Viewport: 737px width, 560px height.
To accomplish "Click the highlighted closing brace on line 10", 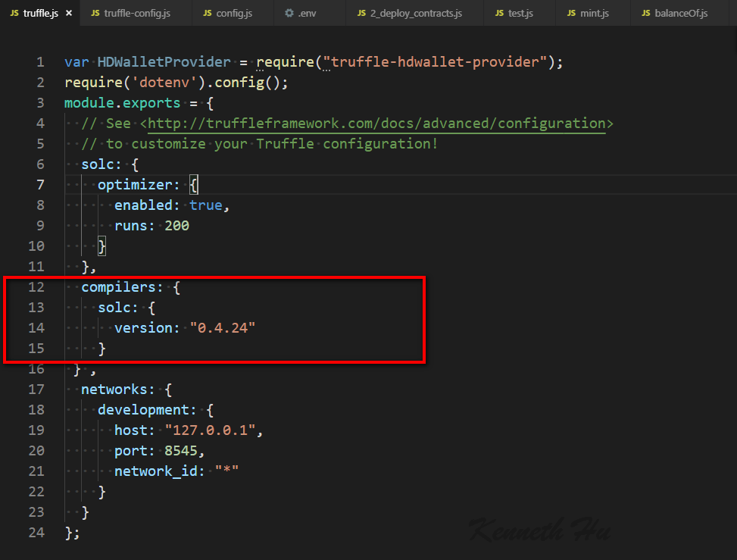I will pyautogui.click(x=101, y=246).
